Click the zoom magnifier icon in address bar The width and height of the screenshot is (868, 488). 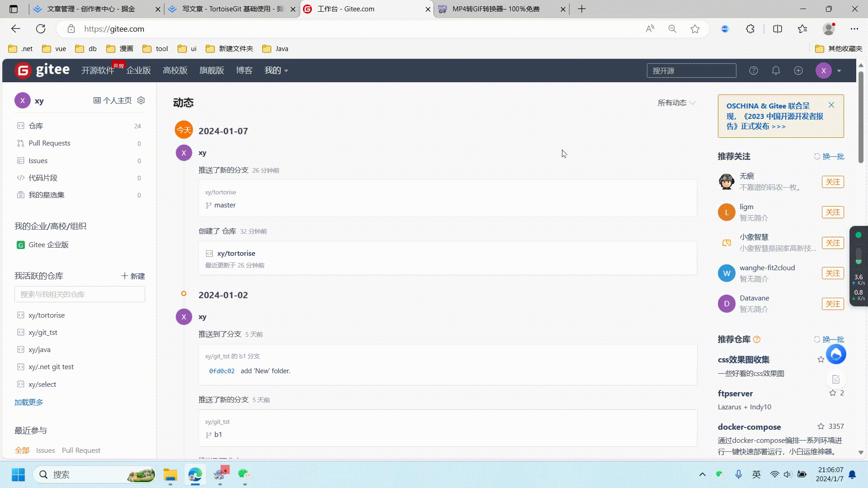(x=672, y=29)
